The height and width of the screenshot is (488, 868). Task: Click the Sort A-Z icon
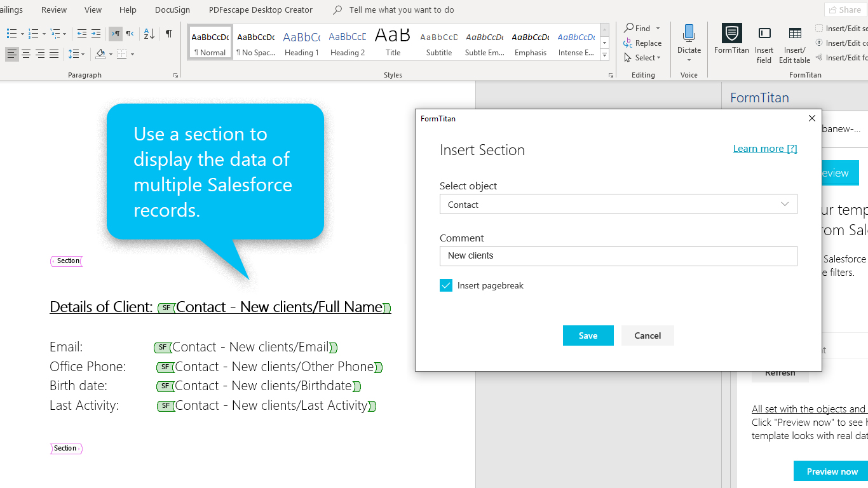(x=149, y=34)
